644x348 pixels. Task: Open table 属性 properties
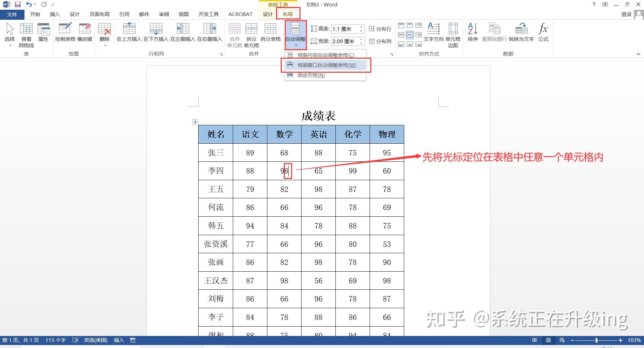[x=43, y=32]
